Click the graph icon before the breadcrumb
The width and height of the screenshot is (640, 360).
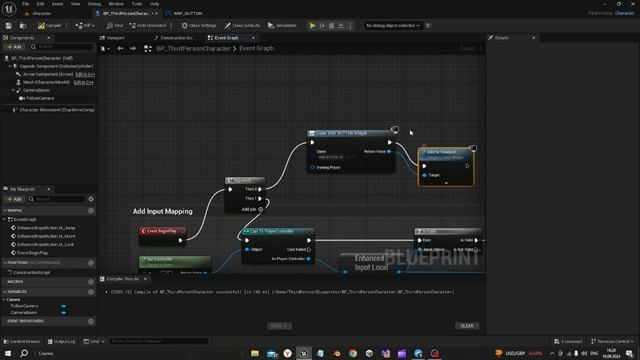(x=148, y=49)
